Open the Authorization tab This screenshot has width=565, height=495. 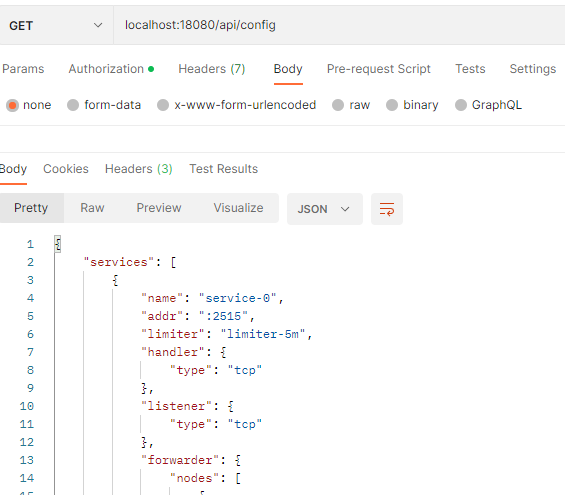[x=111, y=69]
